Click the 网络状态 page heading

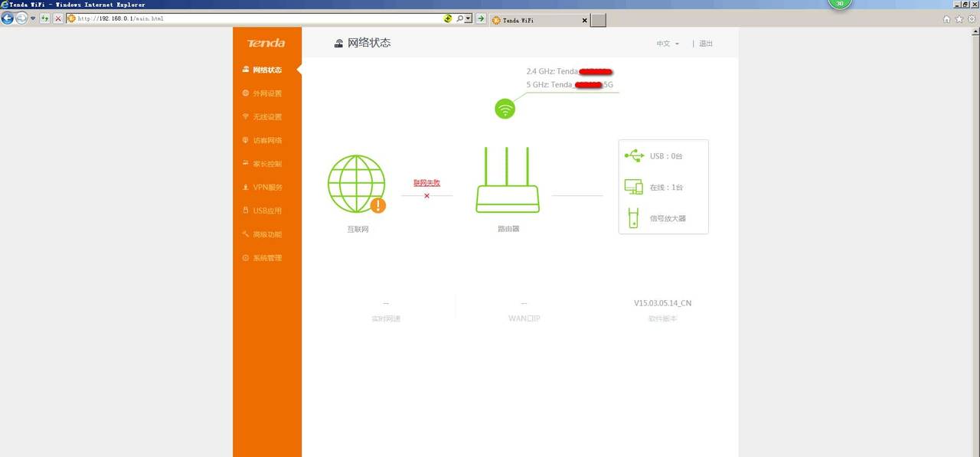point(369,43)
